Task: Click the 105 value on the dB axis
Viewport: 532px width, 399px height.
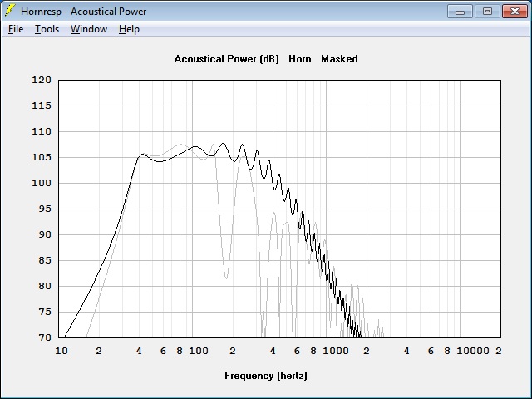Action: (42, 157)
